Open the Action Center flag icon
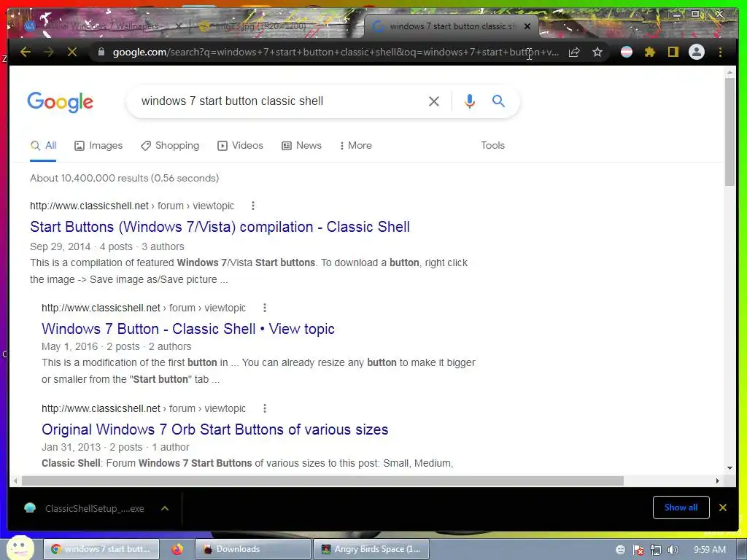This screenshot has height=560, width=747. pyautogui.click(x=638, y=550)
